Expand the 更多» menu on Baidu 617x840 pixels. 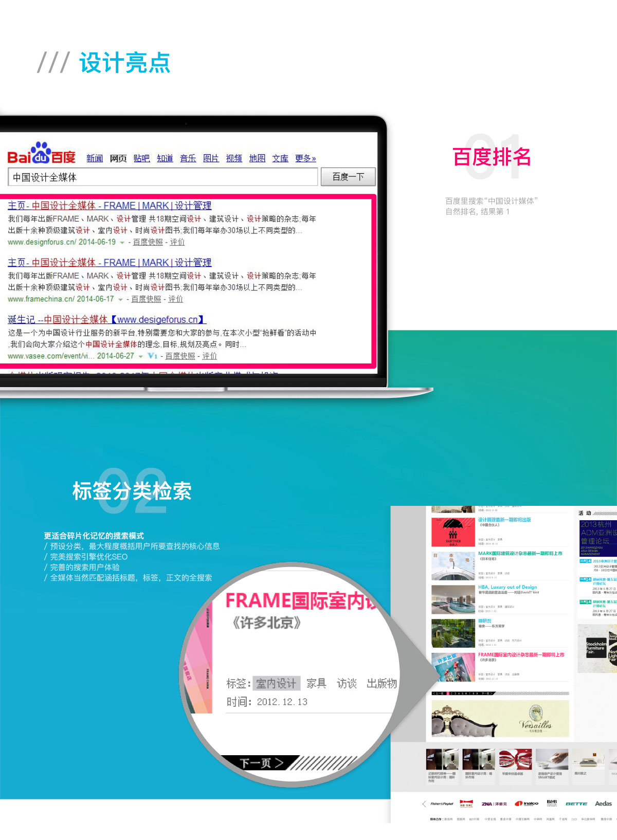click(305, 158)
